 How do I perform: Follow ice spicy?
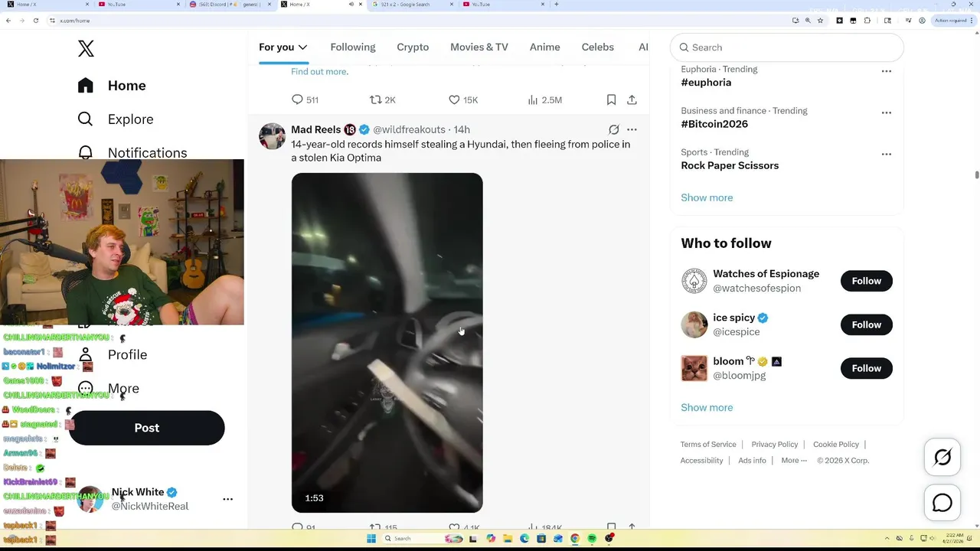(867, 324)
